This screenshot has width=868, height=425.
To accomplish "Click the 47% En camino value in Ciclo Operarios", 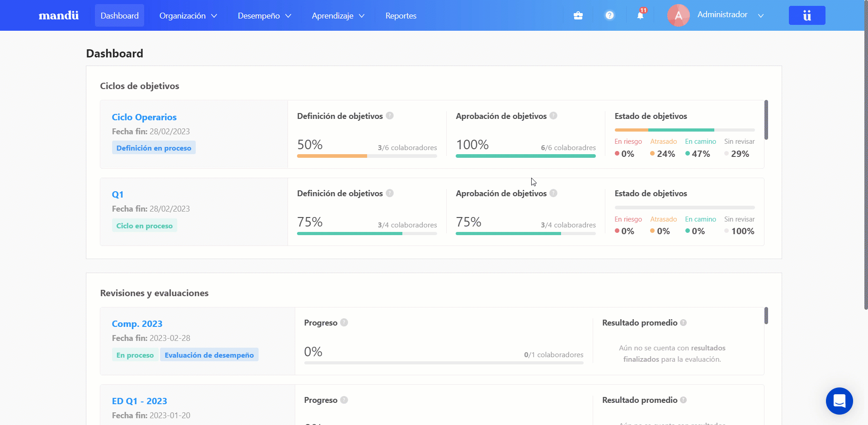I will [701, 154].
